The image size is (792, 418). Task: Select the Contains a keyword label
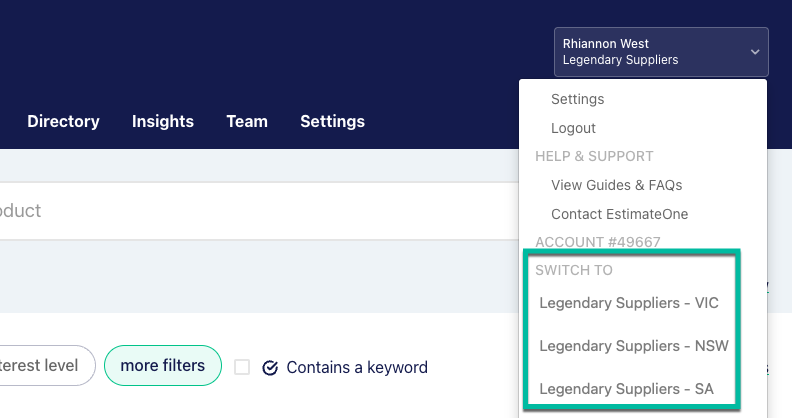tap(357, 368)
